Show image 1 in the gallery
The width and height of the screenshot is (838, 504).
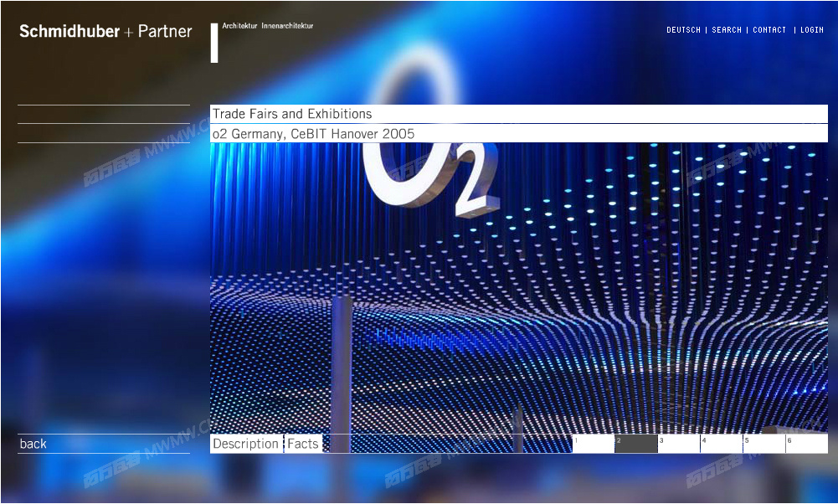click(x=594, y=444)
